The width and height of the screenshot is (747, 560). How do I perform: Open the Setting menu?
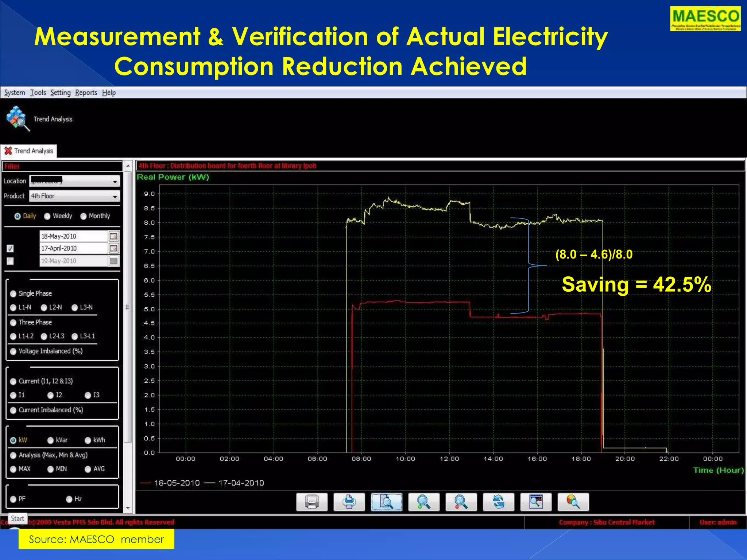pos(61,93)
